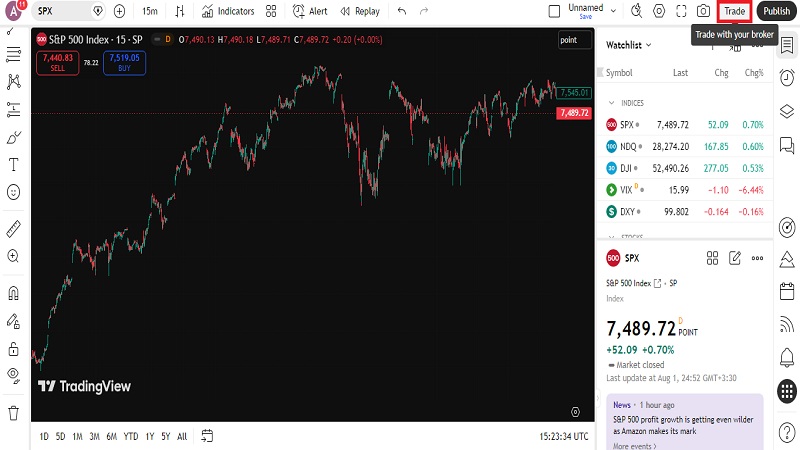This screenshot has height=450, width=800.
Task: Select the NDQ row in the watchlist
Action: click(685, 146)
